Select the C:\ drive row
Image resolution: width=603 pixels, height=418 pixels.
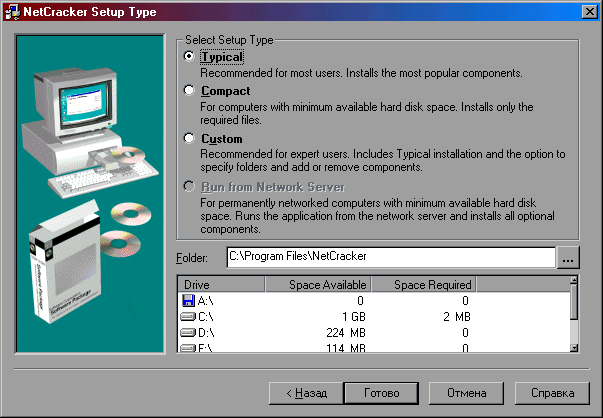(x=374, y=316)
